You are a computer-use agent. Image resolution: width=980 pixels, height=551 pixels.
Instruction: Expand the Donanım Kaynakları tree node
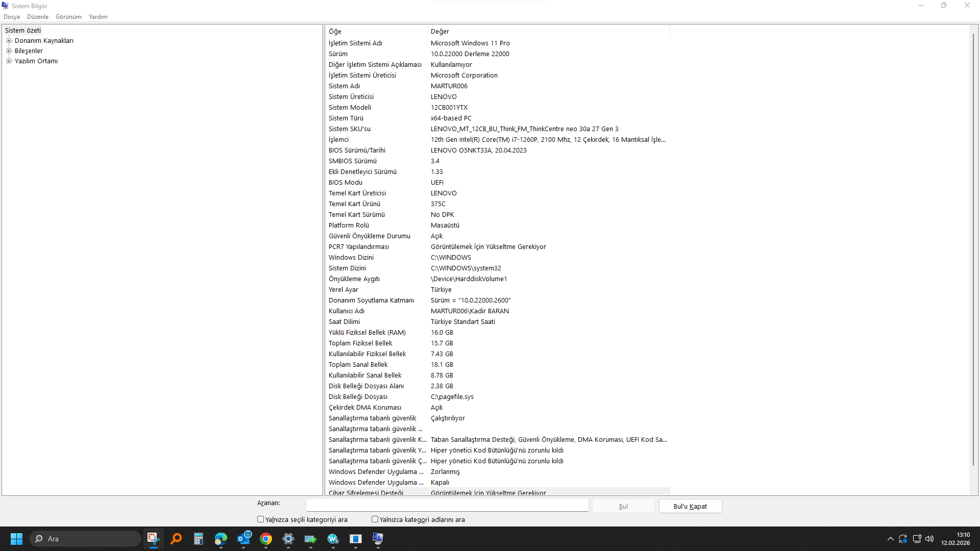(9, 41)
